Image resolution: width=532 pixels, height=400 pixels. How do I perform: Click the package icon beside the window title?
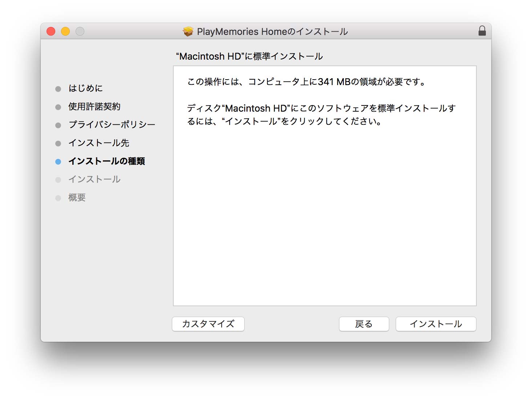pos(188,32)
